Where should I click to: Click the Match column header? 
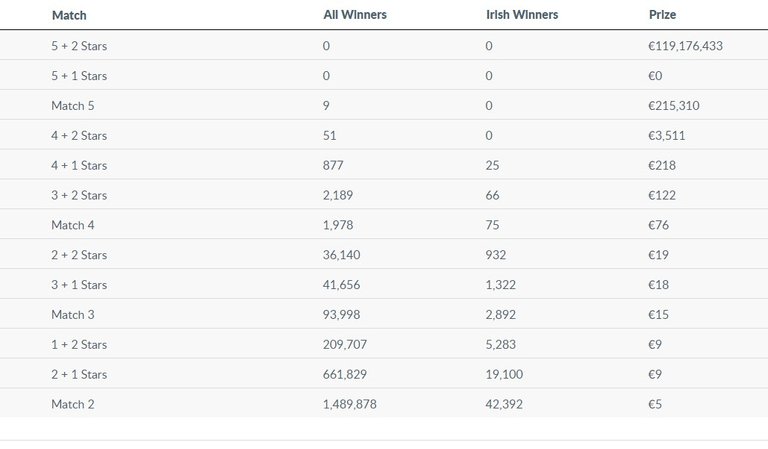pos(69,15)
